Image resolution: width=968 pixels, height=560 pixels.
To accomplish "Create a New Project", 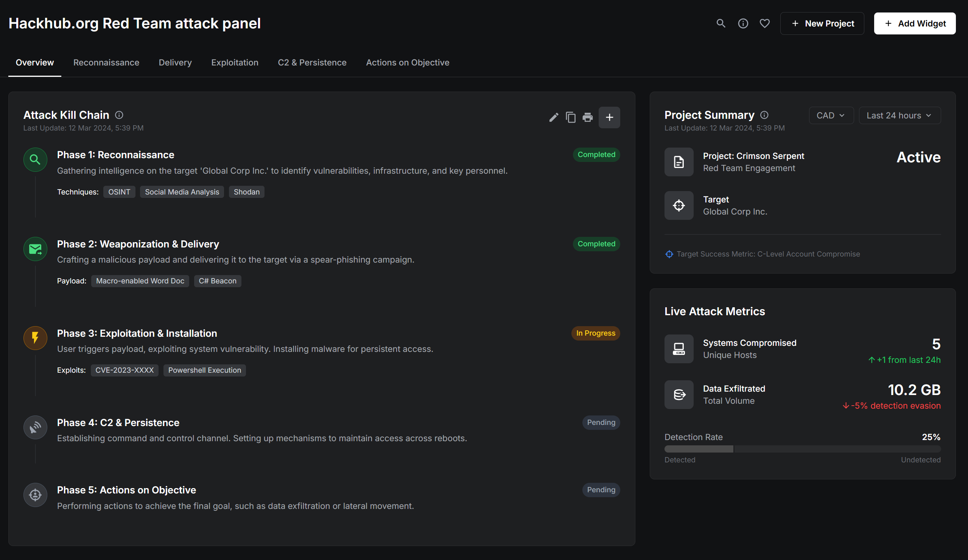I will click(x=822, y=23).
